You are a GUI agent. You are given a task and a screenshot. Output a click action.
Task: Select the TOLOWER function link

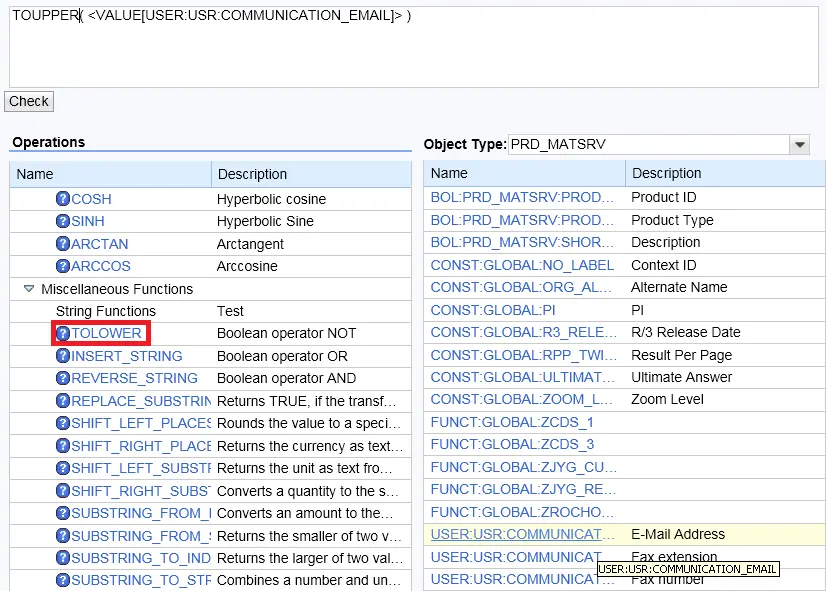pos(106,333)
